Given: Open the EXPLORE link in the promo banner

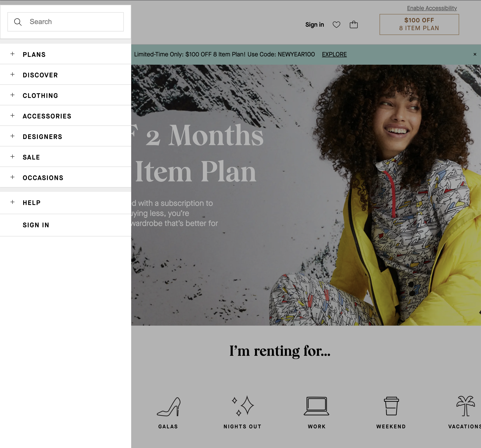Looking at the screenshot, I should point(334,54).
